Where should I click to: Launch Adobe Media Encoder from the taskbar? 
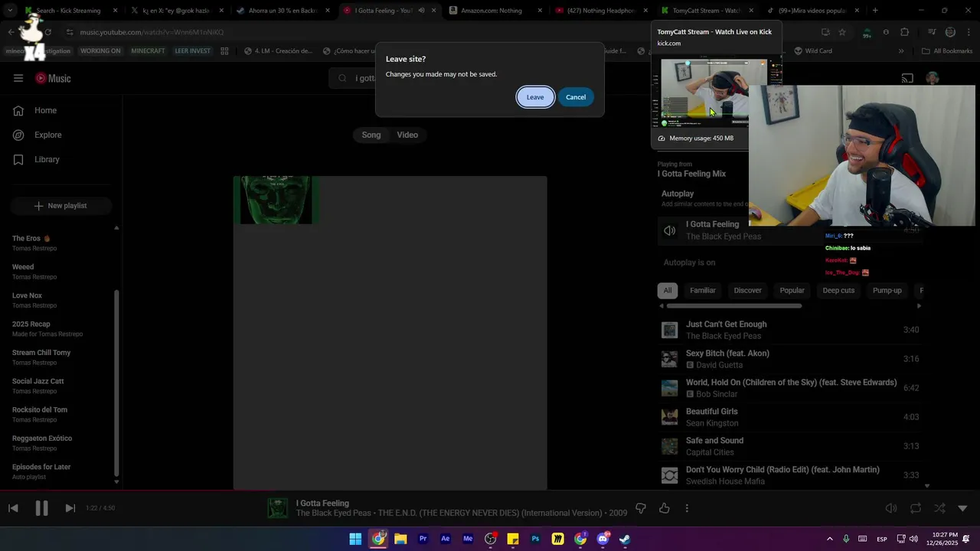point(468,539)
